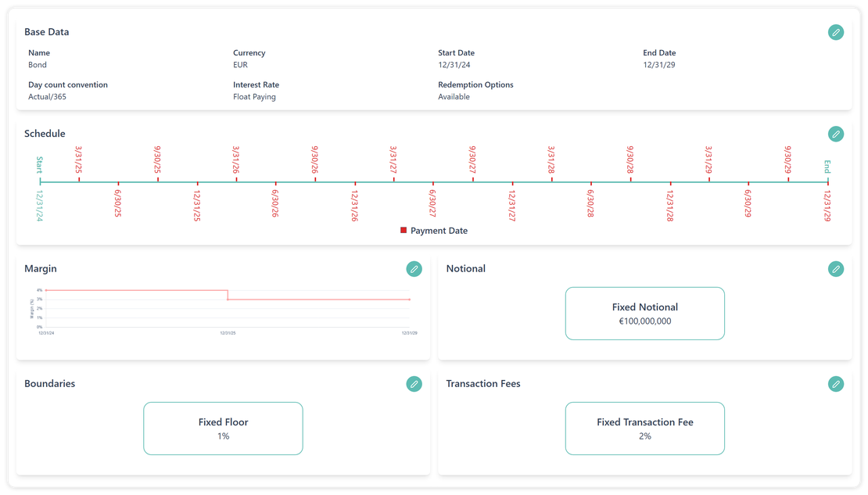Click the Fixed Notional card

(x=644, y=314)
